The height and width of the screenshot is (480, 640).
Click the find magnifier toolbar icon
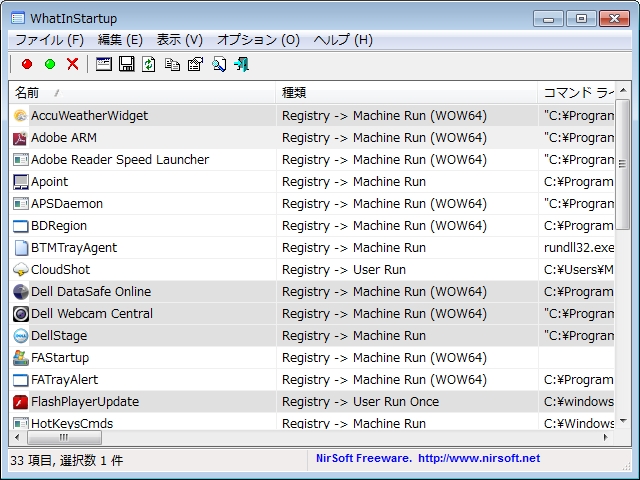point(219,64)
